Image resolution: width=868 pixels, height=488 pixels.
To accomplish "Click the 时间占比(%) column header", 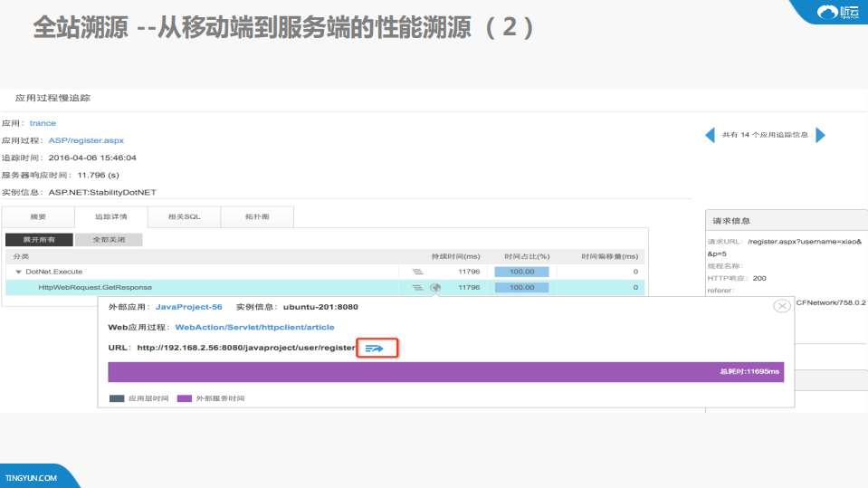I will (x=527, y=256).
